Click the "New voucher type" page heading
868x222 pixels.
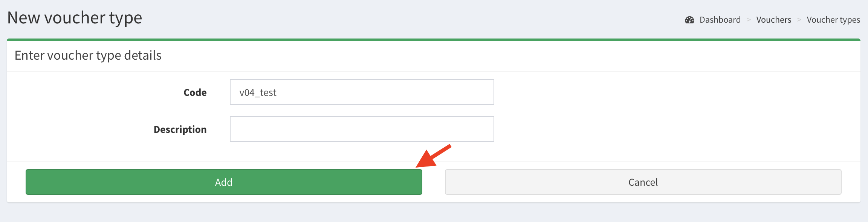tap(75, 18)
